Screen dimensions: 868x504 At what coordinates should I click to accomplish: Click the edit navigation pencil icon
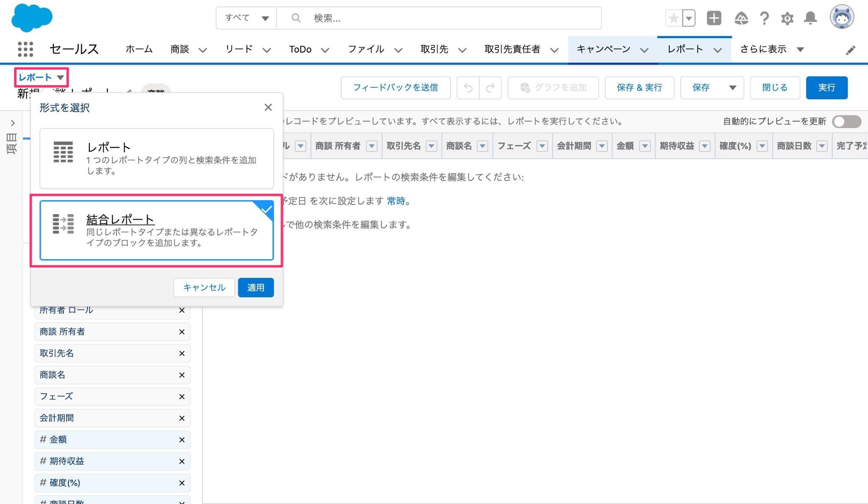850,50
